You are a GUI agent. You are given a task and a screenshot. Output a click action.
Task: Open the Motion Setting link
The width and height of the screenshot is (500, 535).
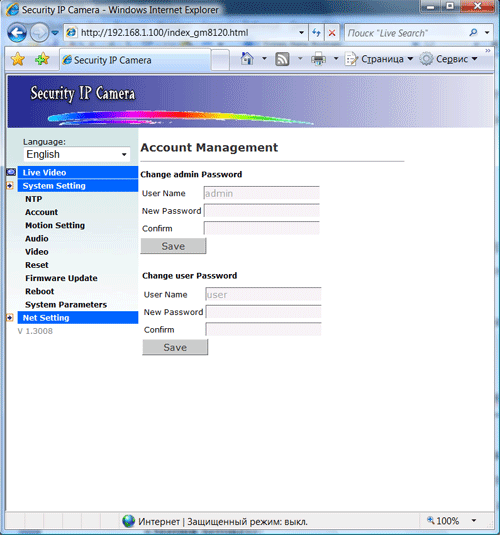tap(55, 226)
